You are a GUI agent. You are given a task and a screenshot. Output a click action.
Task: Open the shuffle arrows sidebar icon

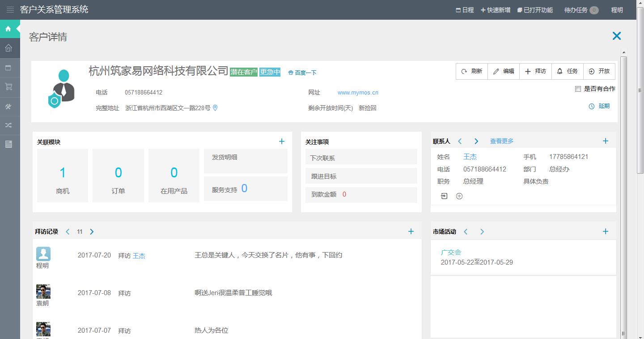click(8, 125)
